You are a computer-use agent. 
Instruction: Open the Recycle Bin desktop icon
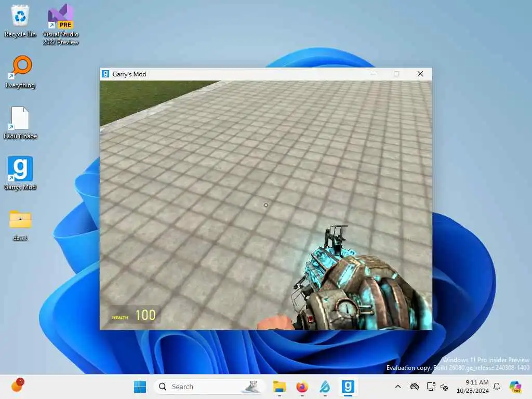tap(20, 21)
